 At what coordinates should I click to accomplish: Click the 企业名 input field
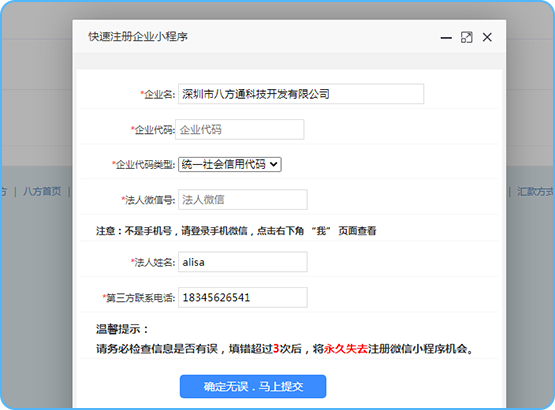click(x=301, y=94)
